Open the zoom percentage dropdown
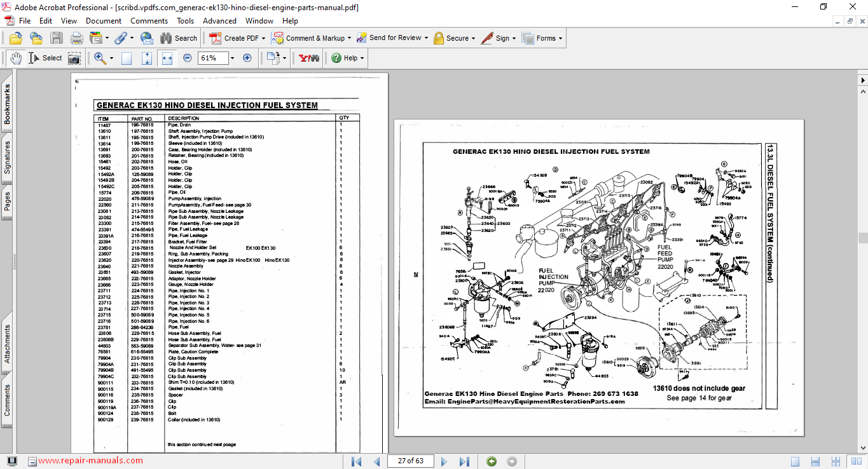Viewport: 868px width, 469px height. point(232,58)
